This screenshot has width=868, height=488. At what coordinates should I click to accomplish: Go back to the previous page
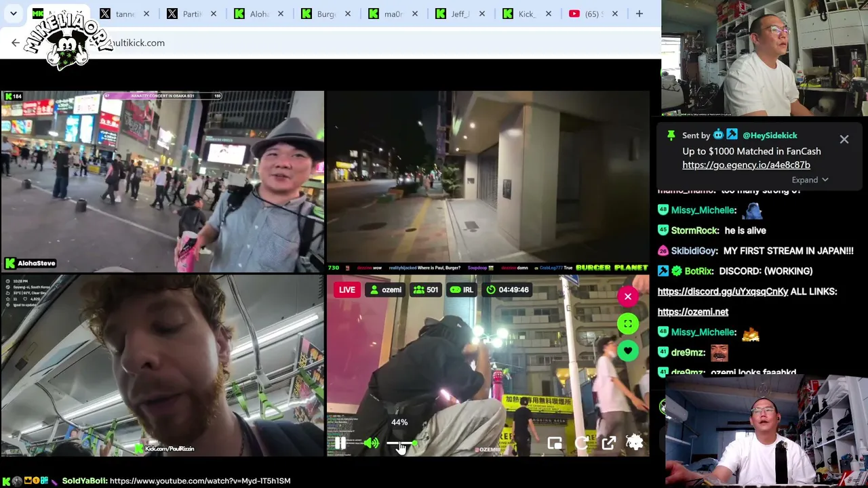pos(16,43)
